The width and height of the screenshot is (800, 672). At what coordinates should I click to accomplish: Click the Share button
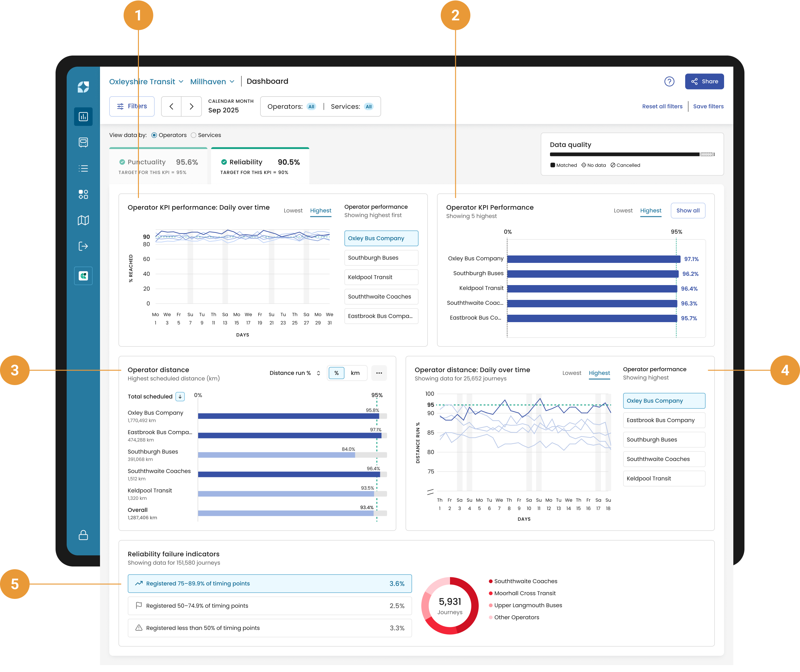coord(704,81)
